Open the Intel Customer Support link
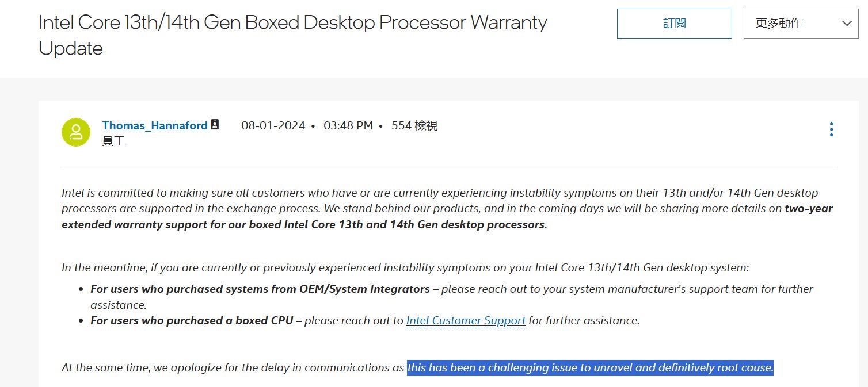Screen dimensions: 868x387 pyautogui.click(x=466, y=320)
